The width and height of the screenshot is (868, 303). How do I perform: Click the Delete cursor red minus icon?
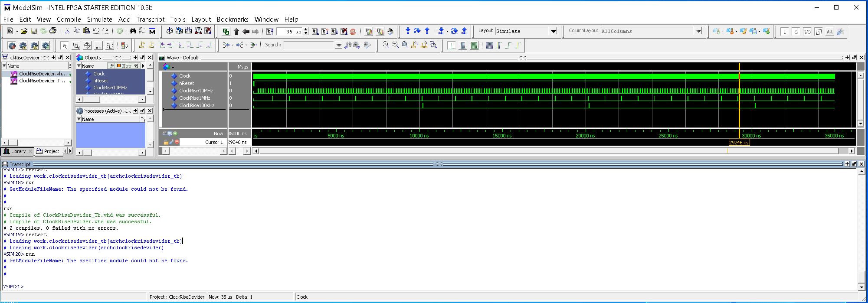pos(177,142)
